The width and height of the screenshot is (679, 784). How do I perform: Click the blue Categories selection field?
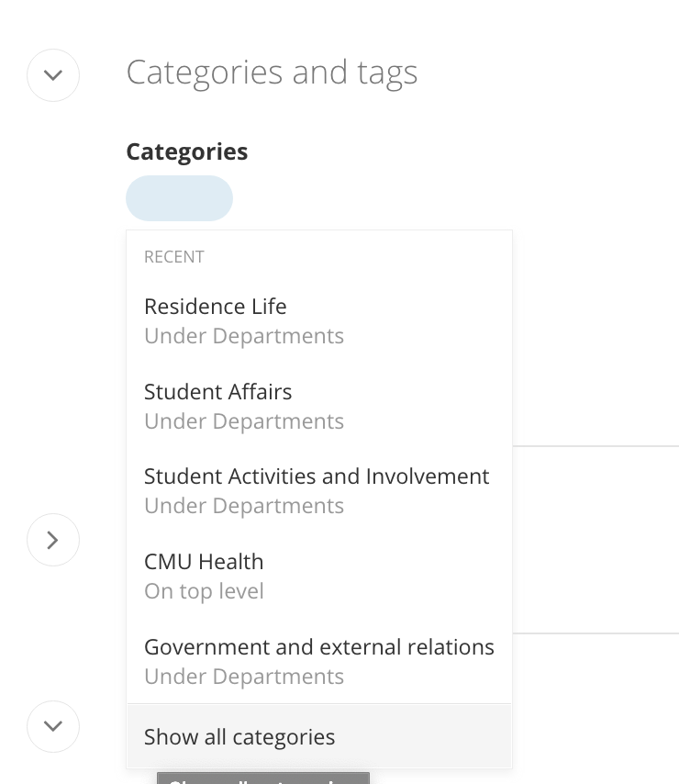179,198
